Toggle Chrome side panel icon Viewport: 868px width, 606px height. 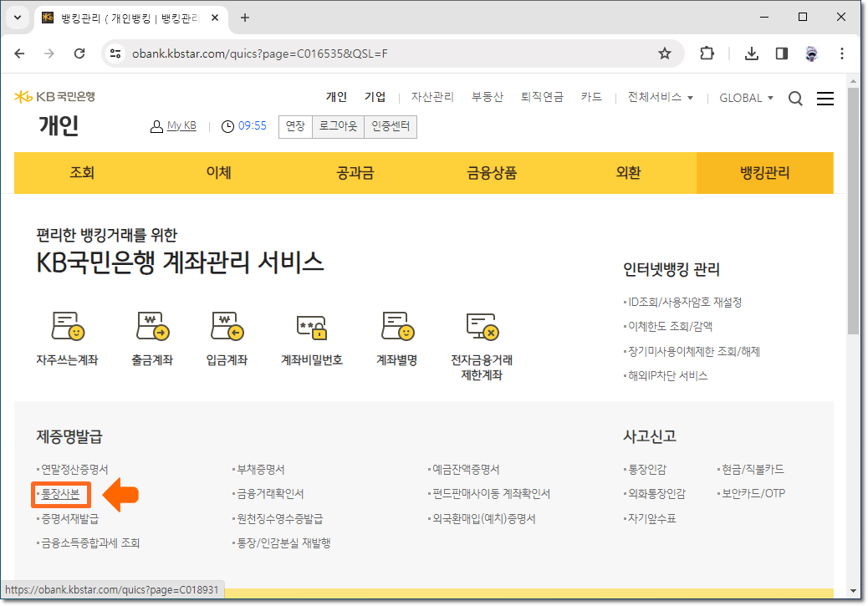782,53
